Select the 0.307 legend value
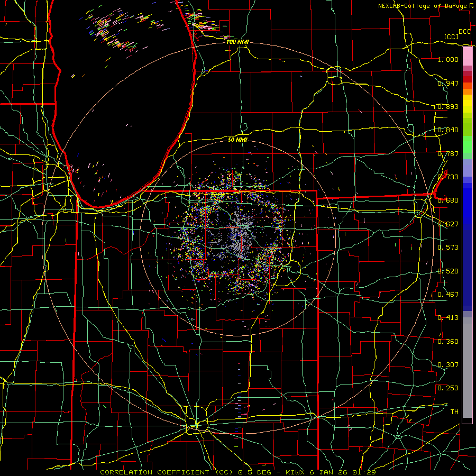476x476 pixels. coord(448,365)
